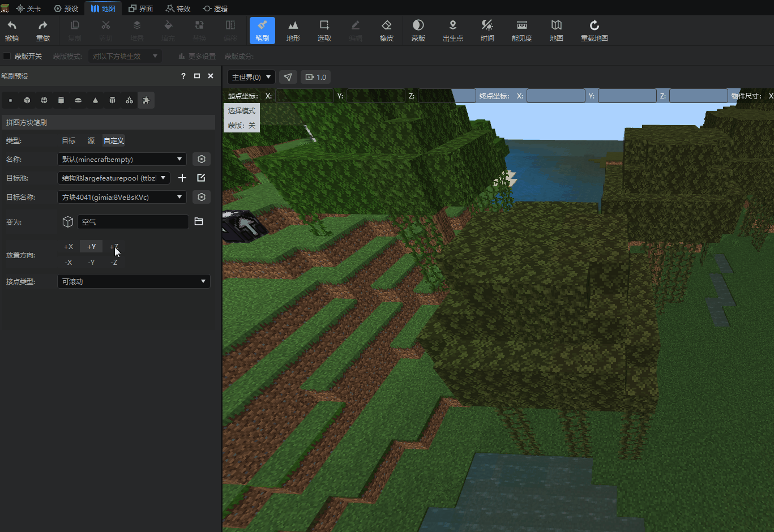Click the 终点坐标 X input field

pyautogui.click(x=556, y=96)
